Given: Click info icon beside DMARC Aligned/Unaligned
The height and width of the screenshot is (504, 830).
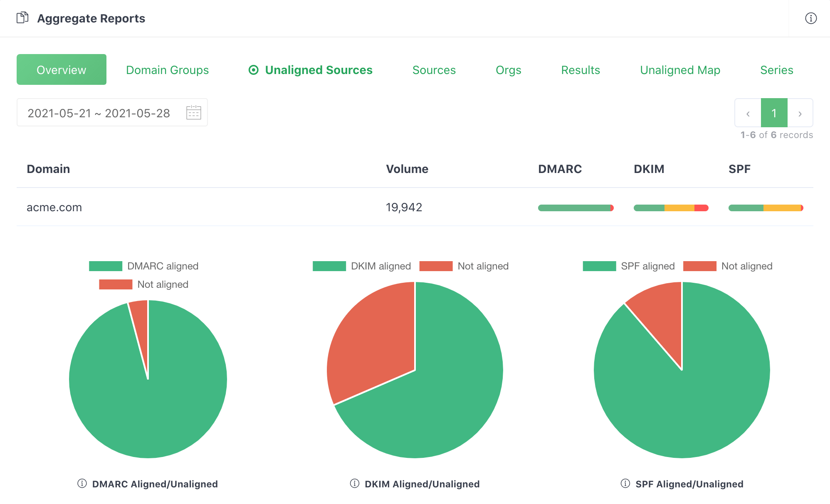Looking at the screenshot, I should 82,483.
